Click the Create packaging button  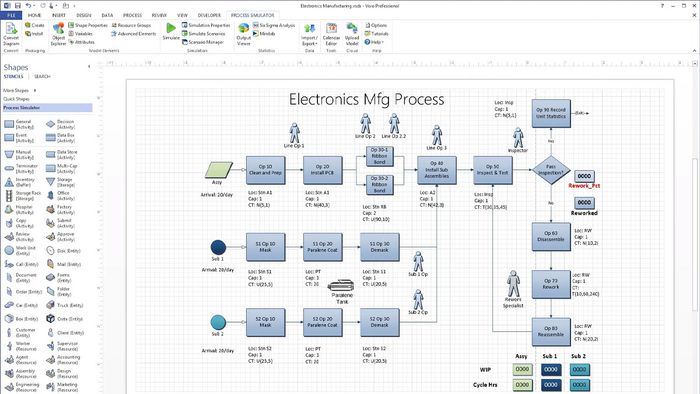[34, 25]
